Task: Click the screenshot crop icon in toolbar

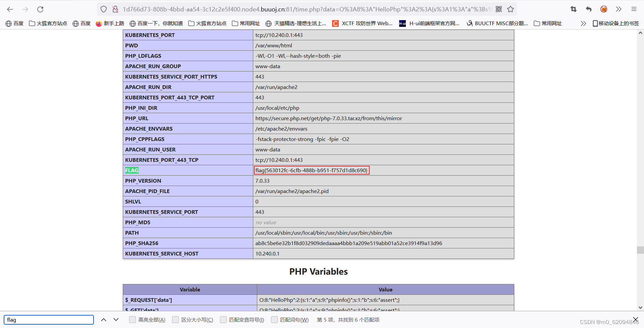Action: (x=573, y=9)
